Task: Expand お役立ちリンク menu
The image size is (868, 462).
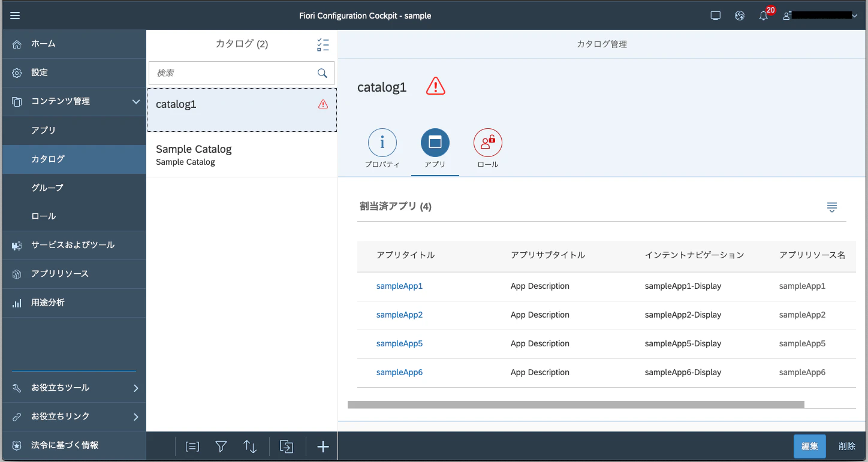Action: click(x=74, y=416)
